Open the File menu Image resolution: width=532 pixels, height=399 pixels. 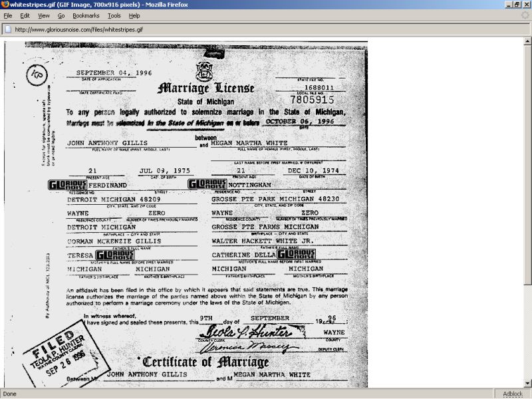click(8, 15)
